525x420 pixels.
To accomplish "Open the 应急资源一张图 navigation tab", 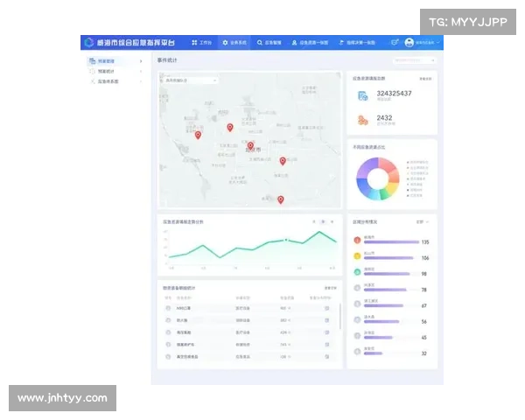I will tap(310, 42).
